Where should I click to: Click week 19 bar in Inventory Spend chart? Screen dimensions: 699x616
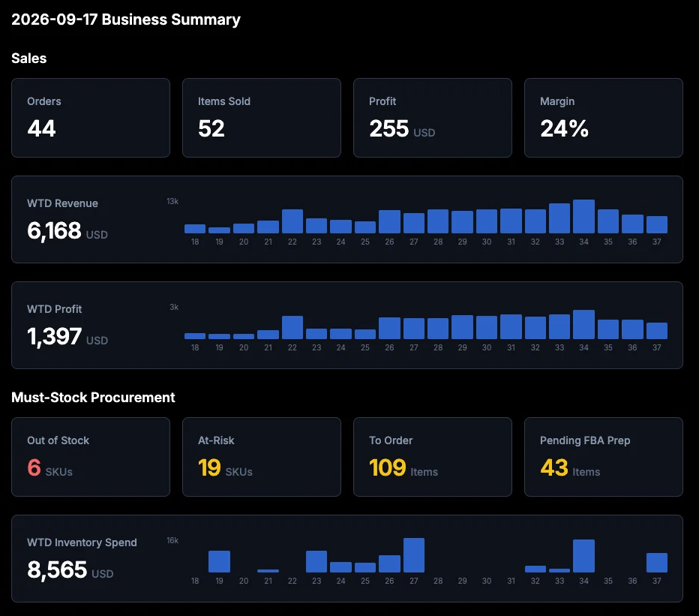point(219,561)
